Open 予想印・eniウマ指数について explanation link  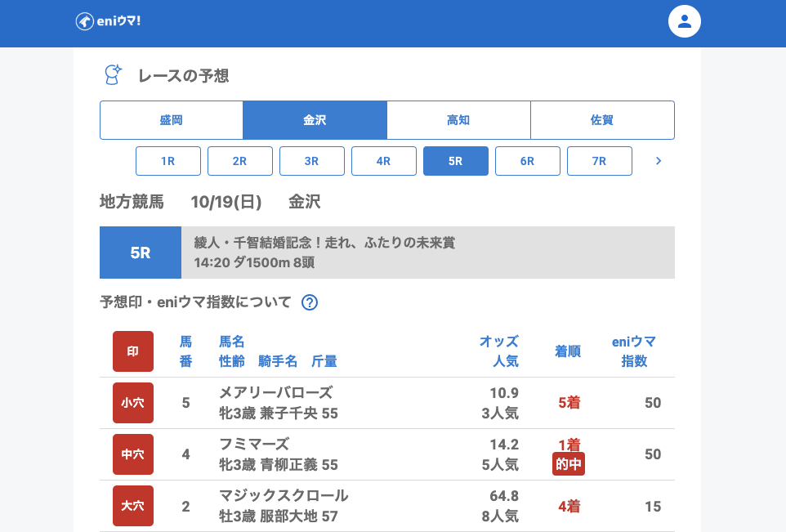point(195,302)
